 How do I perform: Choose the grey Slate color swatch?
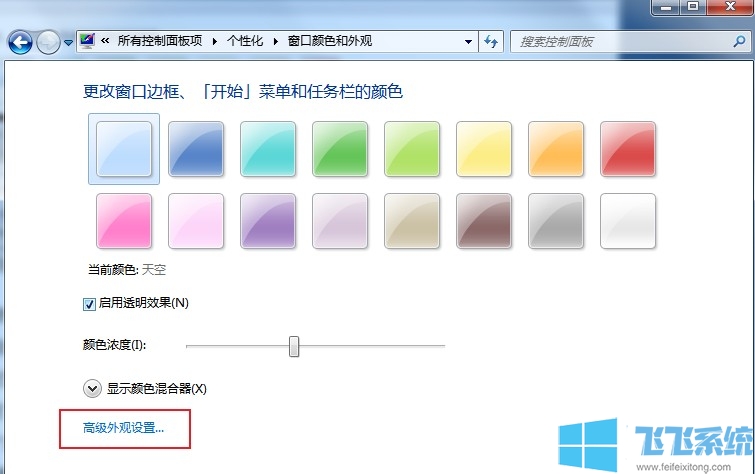pos(556,221)
